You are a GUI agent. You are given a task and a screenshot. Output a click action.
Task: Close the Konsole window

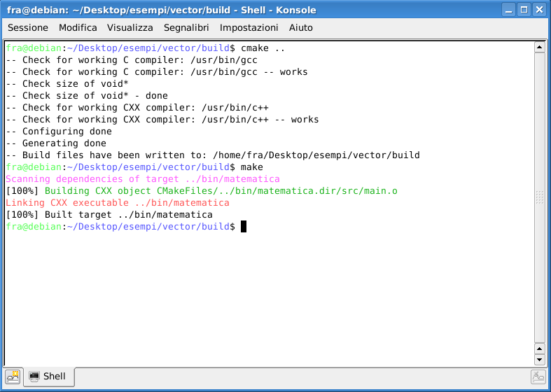tap(540, 10)
